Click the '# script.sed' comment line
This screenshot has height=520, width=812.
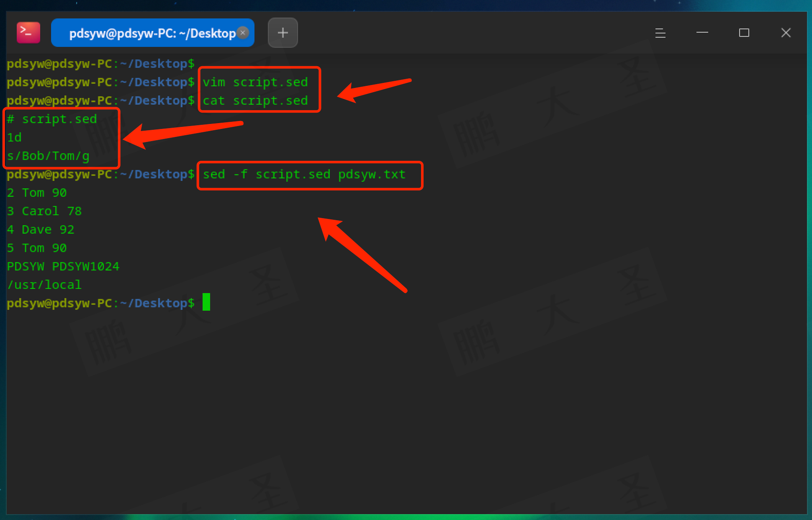[52, 119]
